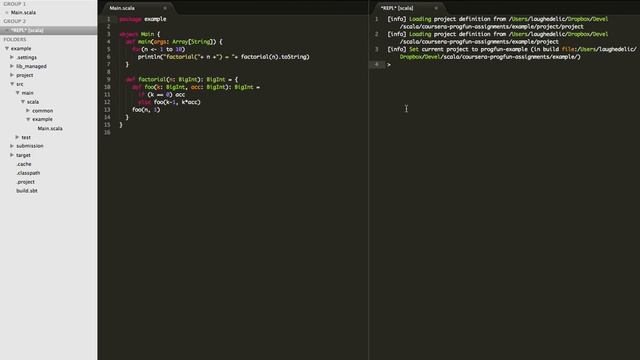
Task: Click the 'def foo(k: BigInt, acc: BigInt)' line
Action: [196, 87]
